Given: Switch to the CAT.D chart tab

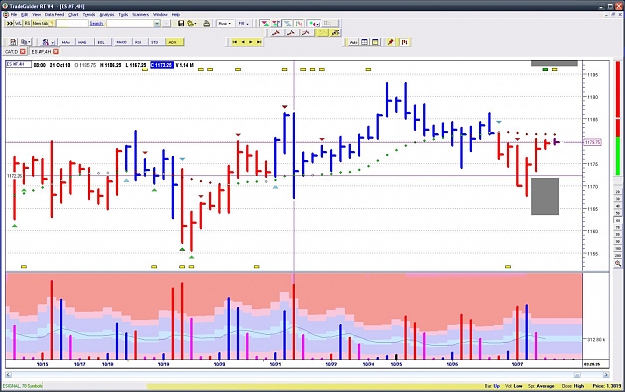Looking at the screenshot, I should (x=11, y=52).
